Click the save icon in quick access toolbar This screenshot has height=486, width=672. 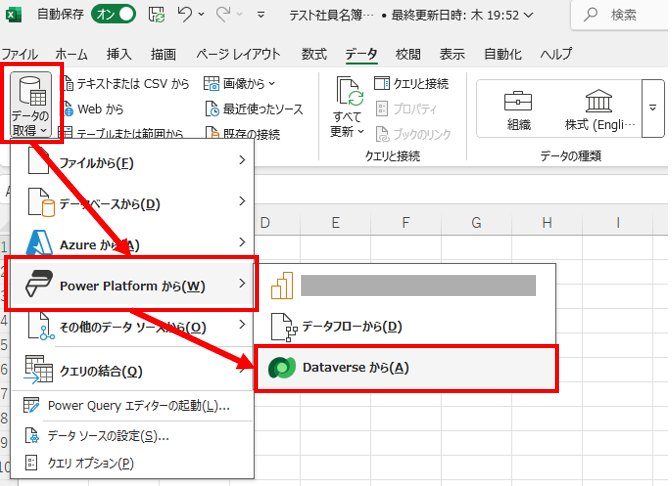point(157,15)
